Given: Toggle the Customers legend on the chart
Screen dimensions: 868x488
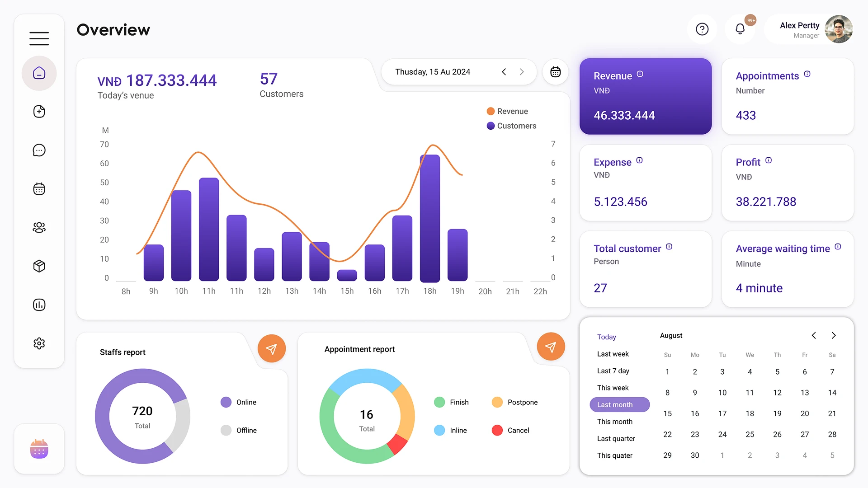Looking at the screenshot, I should (x=511, y=126).
